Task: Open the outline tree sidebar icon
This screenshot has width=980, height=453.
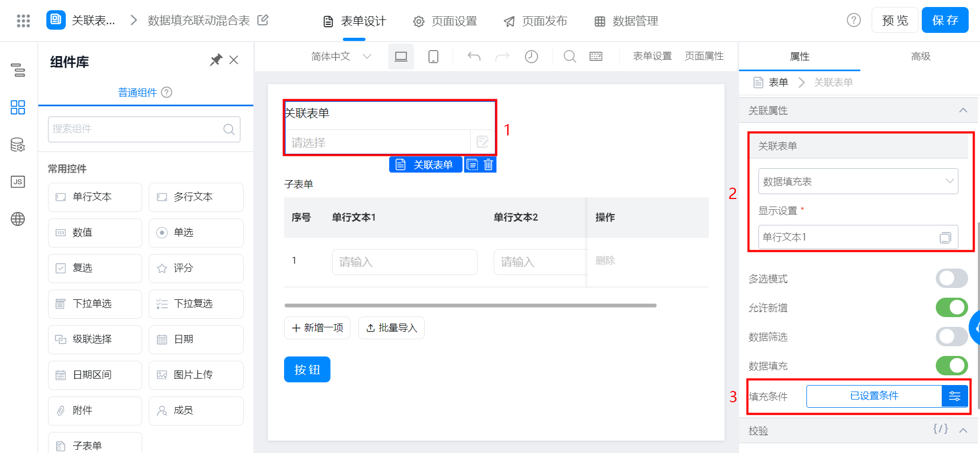Action: (18, 70)
